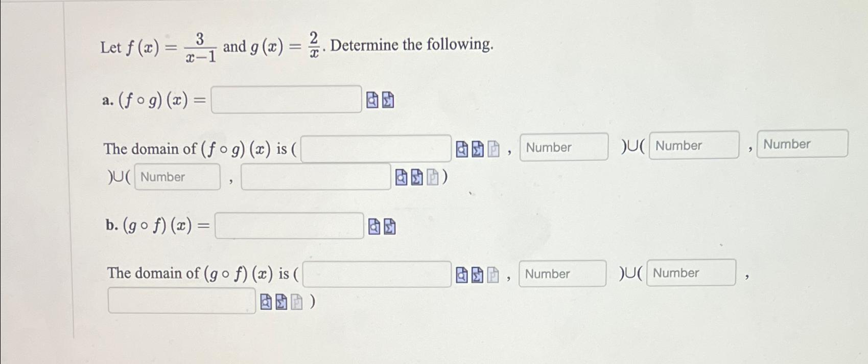Screen dimensions: 868x364
Task: Click the preview icon on the second domain row
Action: (x=402, y=177)
